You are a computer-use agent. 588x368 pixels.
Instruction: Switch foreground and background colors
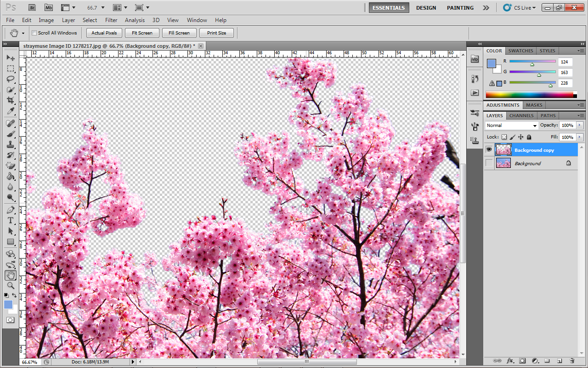14,295
